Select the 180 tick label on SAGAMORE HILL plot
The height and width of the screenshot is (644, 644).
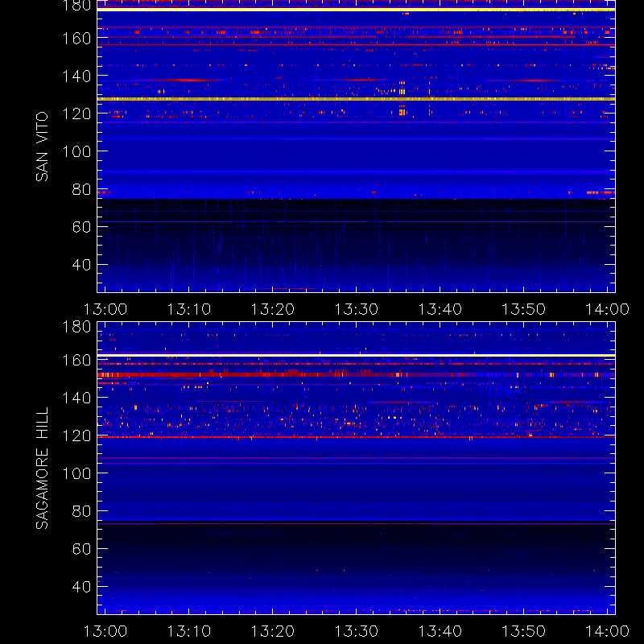coord(76,327)
